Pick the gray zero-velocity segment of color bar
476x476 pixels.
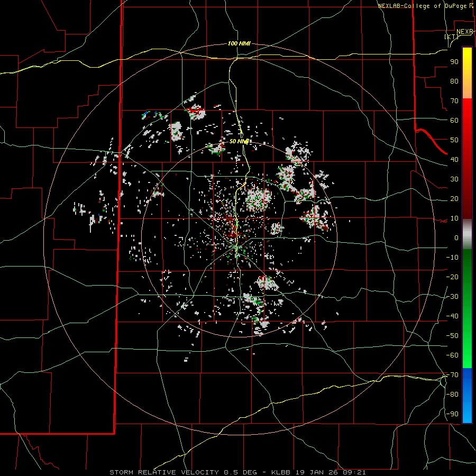pyautogui.click(x=467, y=234)
